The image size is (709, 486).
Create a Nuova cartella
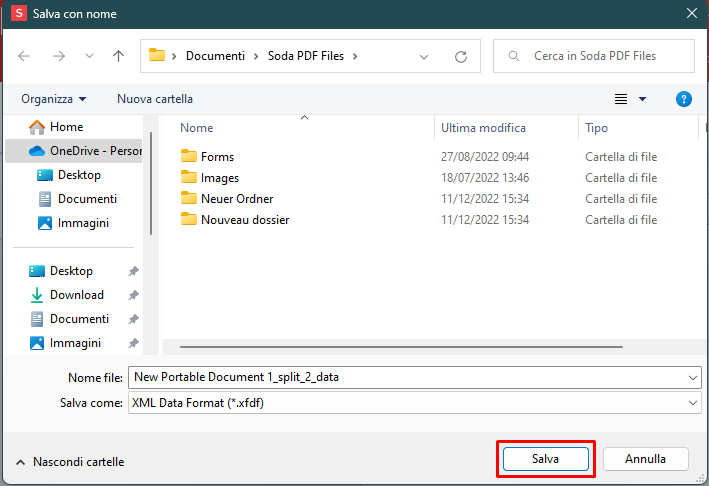coord(155,99)
